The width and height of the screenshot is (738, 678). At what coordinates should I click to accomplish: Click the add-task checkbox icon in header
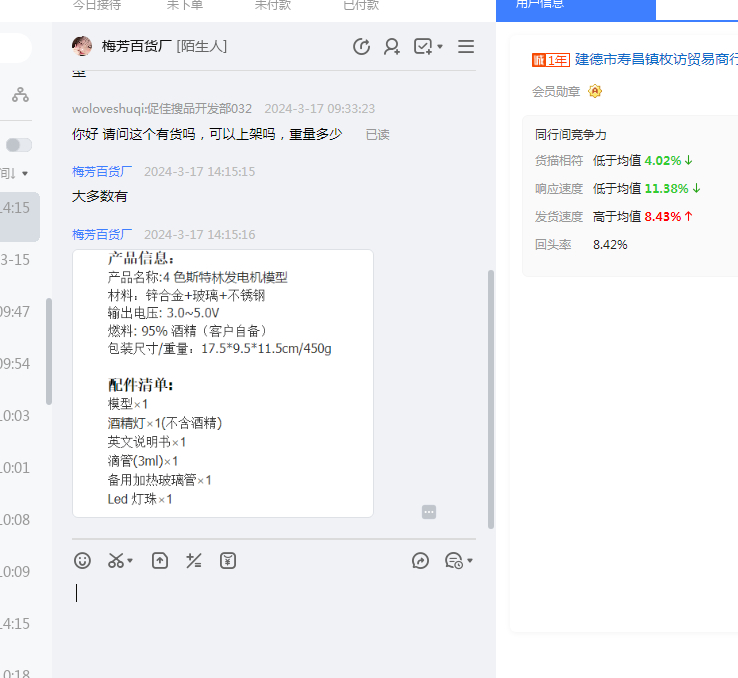coord(423,47)
